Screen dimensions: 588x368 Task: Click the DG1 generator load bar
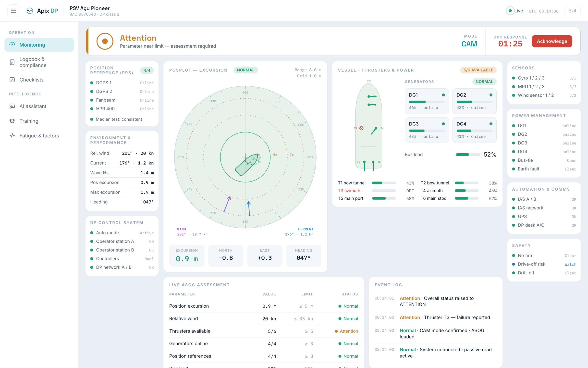tap(427, 102)
